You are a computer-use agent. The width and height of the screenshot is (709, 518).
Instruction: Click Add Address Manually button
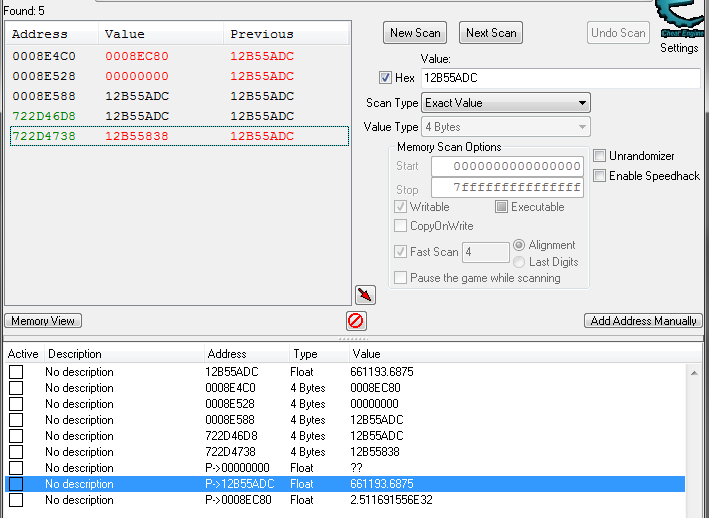[644, 321]
